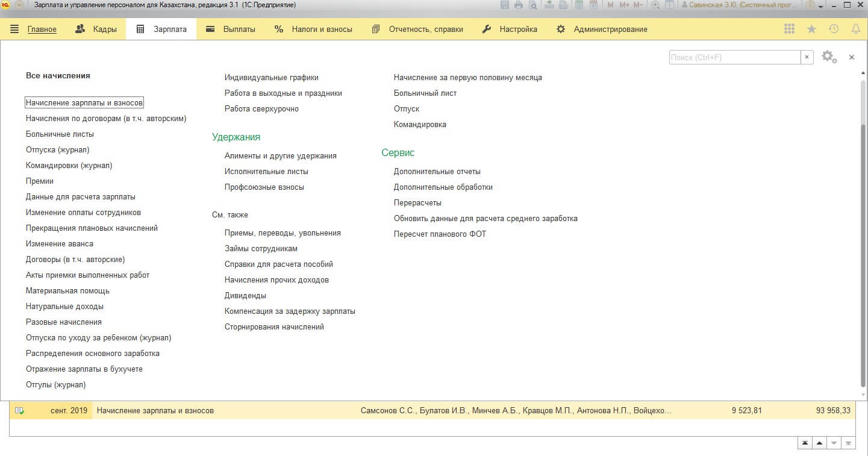
Task: Click the zoom magnifier plus icon
Action: (x=655, y=5)
